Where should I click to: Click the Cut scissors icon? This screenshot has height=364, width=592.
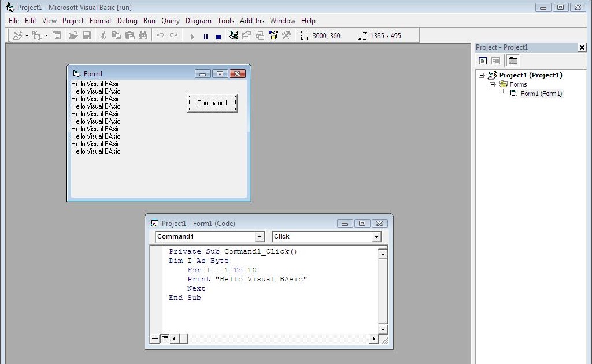pyautogui.click(x=103, y=35)
